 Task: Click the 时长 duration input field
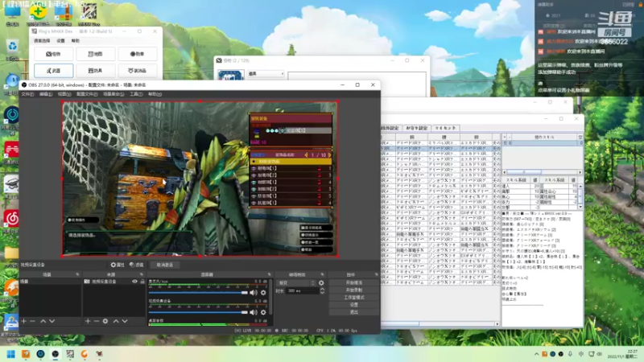(303, 290)
